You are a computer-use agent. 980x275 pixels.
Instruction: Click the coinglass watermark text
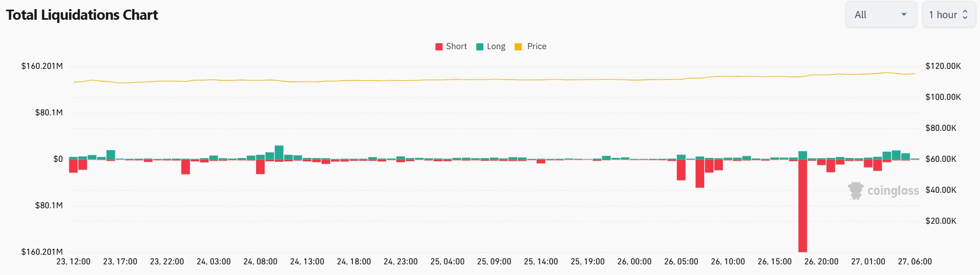click(893, 191)
